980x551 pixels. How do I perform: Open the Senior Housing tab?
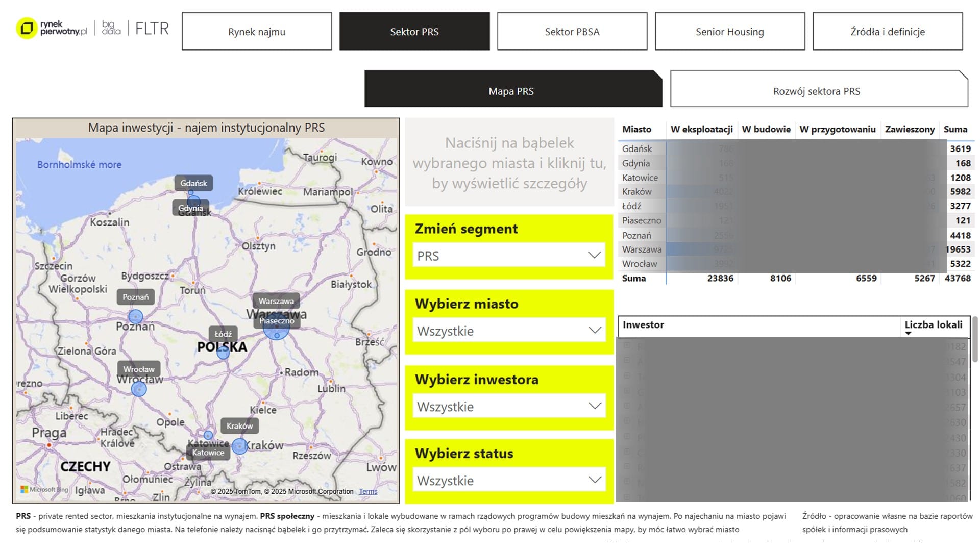(x=729, y=32)
